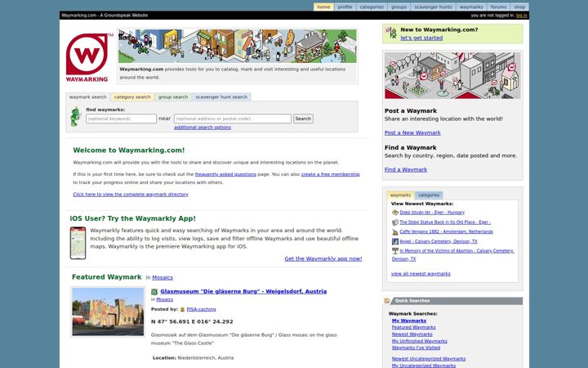The width and height of the screenshot is (588, 368).
Task: Open additional search options link
Action: point(203,128)
